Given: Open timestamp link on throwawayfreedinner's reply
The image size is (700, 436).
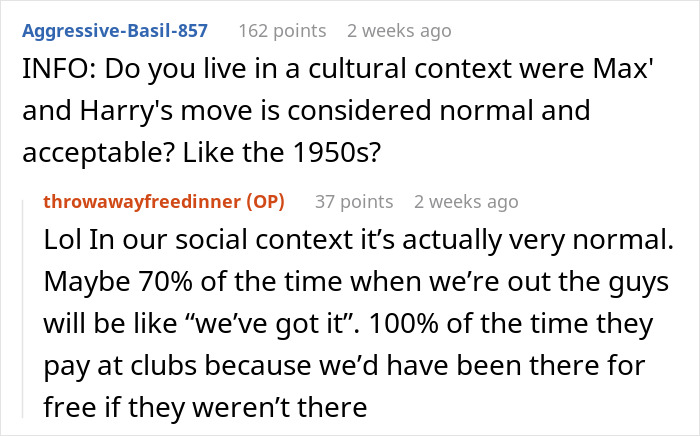Looking at the screenshot, I should 466,202.
